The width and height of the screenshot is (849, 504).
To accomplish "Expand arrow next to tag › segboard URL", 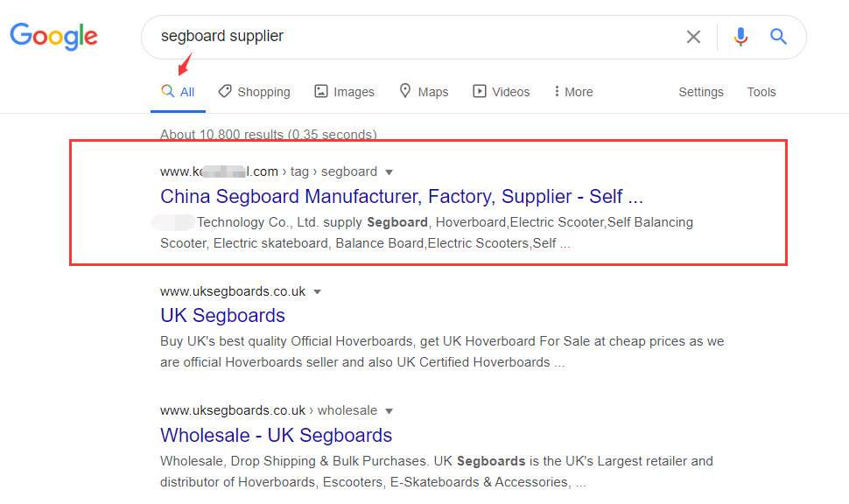I will (389, 172).
